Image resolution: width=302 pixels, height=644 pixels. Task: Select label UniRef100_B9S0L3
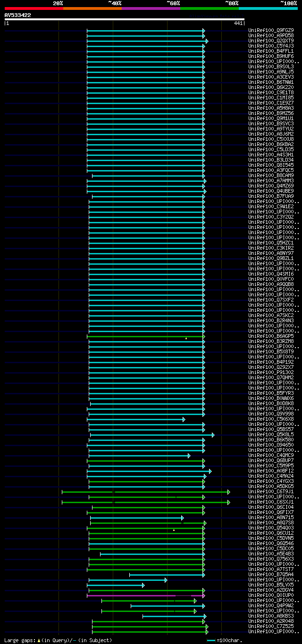(x=271, y=66)
